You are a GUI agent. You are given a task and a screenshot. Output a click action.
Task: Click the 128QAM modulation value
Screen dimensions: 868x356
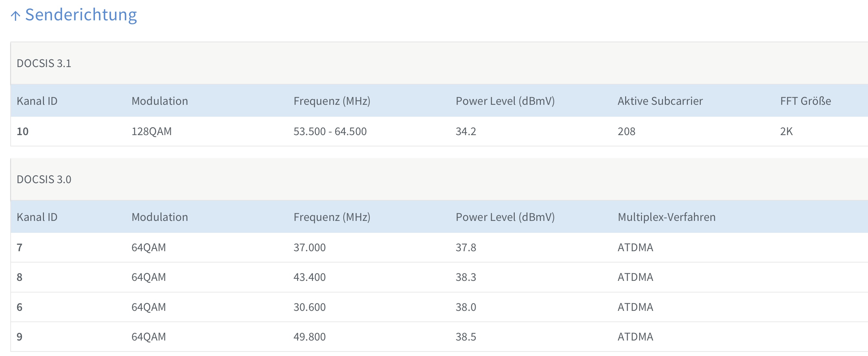(151, 131)
